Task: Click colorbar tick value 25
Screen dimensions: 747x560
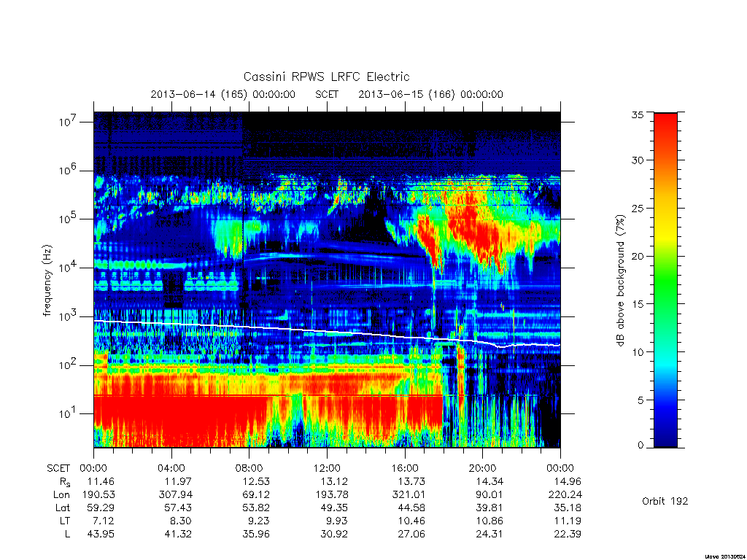Action: tap(638, 208)
